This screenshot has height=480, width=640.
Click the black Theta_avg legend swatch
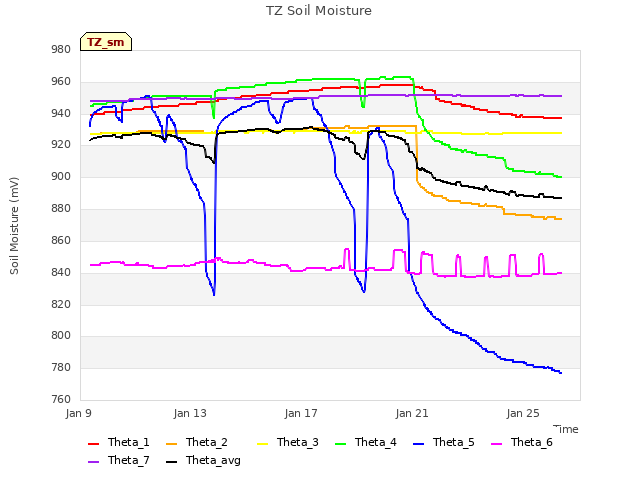[x=171, y=462]
